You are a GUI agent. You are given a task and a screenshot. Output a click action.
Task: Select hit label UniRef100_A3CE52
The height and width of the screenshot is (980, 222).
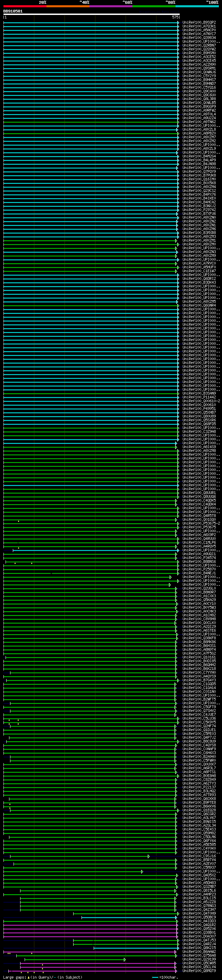199,57
